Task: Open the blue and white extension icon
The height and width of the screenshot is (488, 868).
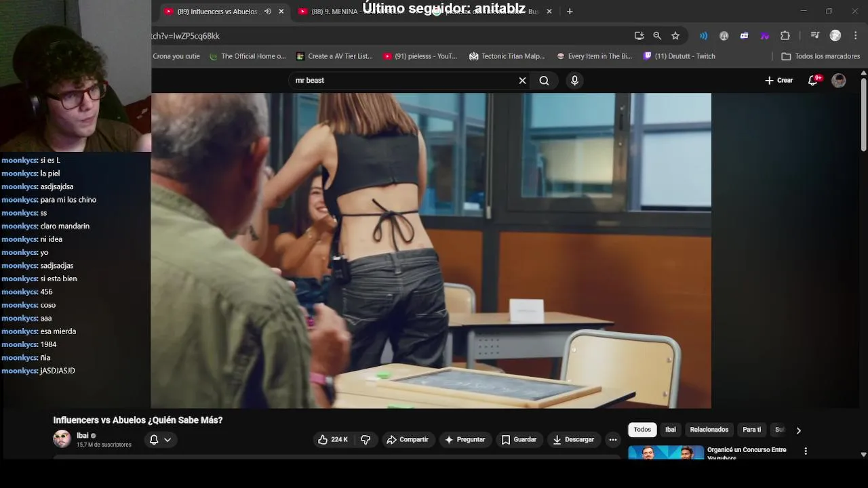Action: [744, 36]
